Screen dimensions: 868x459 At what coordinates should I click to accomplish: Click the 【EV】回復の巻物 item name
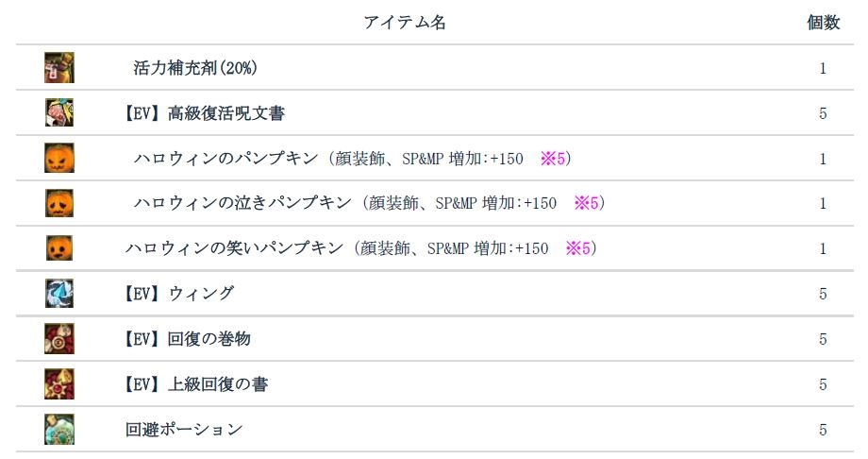tap(188, 339)
